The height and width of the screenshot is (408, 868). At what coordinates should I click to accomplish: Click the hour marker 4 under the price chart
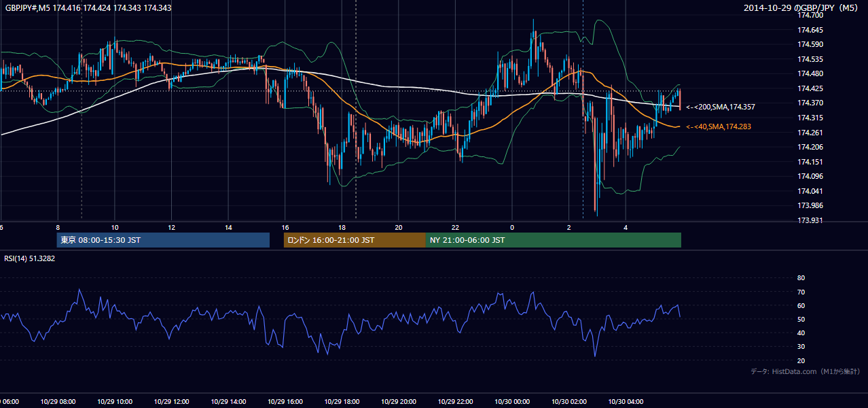click(626, 227)
